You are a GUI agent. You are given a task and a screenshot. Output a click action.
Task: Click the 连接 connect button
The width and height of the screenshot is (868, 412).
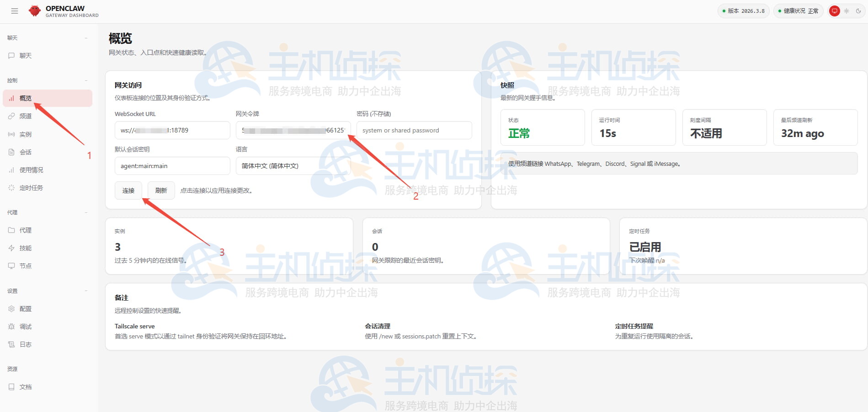point(128,190)
